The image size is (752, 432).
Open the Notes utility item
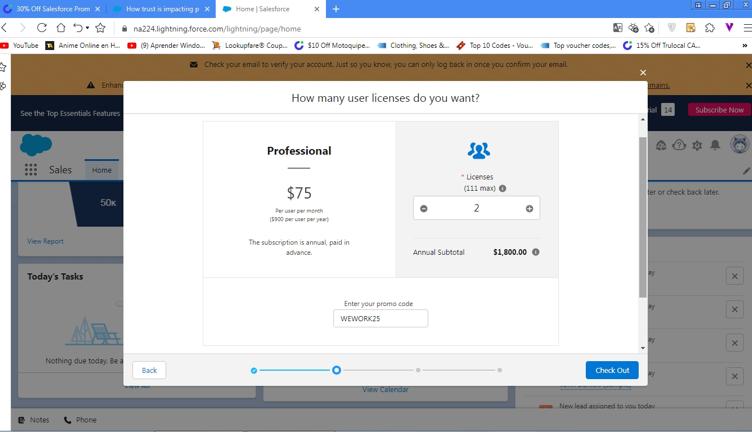[x=34, y=420]
